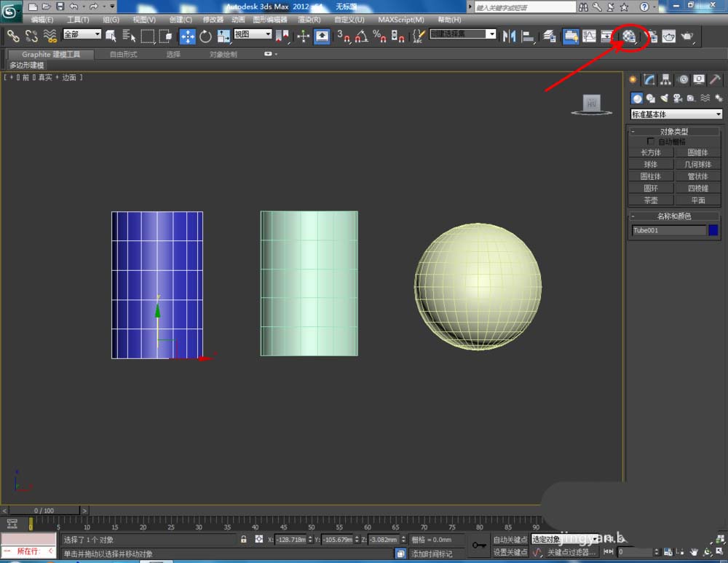Viewport: 728px width, 563px height.
Task: Enable the 自动栅格 checkbox
Action: click(651, 141)
